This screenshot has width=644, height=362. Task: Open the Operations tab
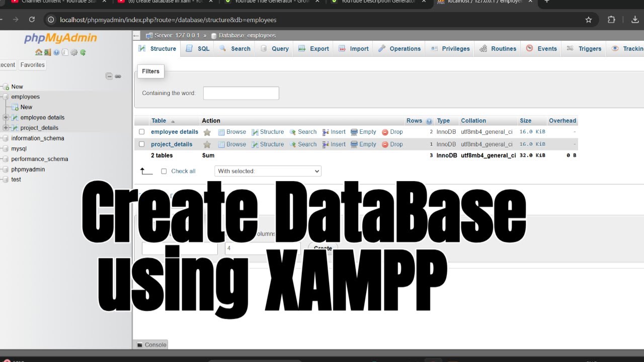click(399, 49)
